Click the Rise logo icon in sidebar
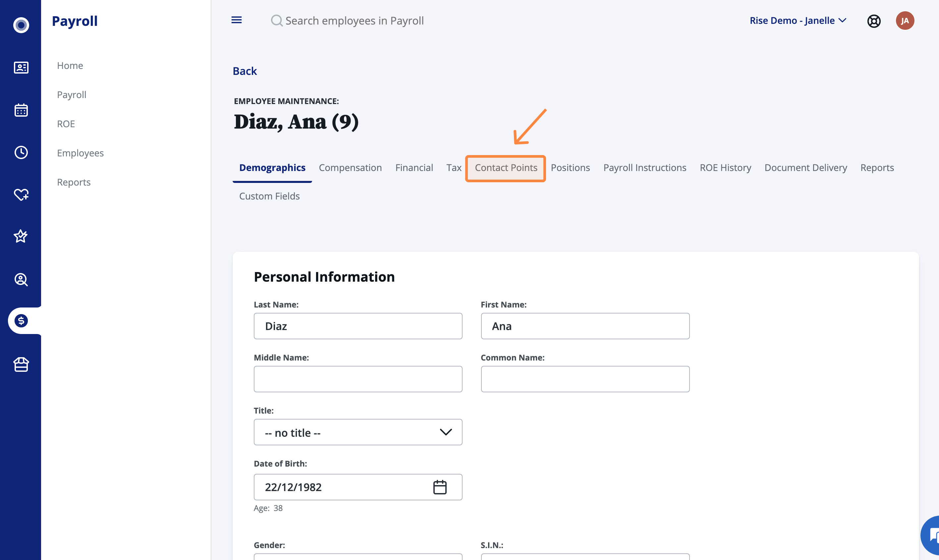Screen dimensions: 939x560 point(21,25)
